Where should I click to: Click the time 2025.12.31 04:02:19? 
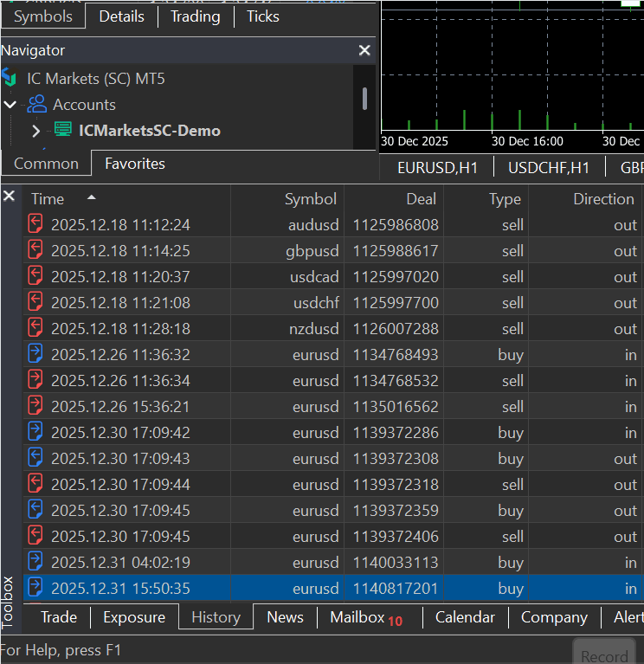click(120, 563)
